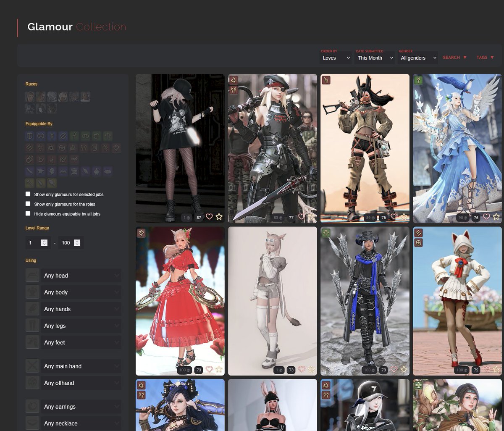Image resolution: width=504 pixels, height=431 pixels.
Task: Adjust the minimum level stepper arrows
Action: pyautogui.click(x=44, y=243)
